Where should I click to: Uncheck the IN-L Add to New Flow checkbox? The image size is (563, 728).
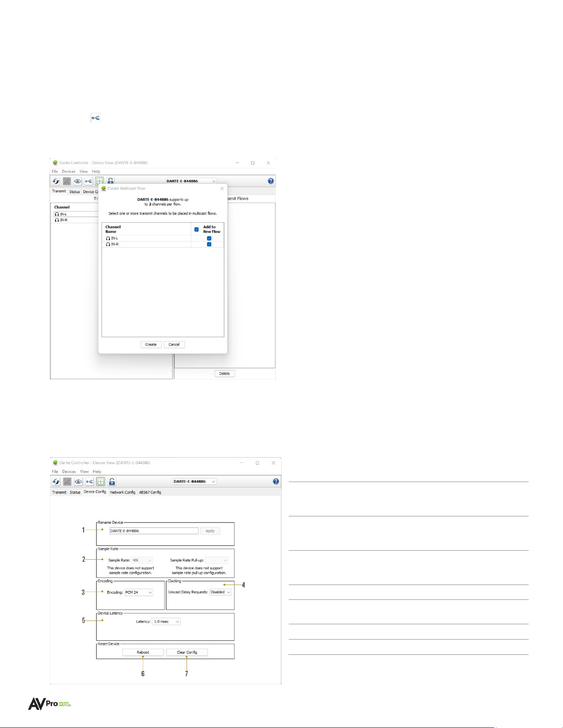click(x=209, y=239)
